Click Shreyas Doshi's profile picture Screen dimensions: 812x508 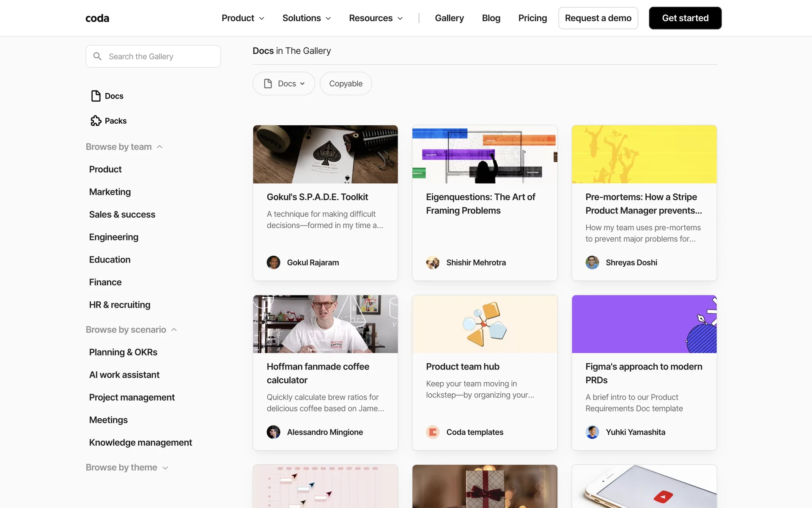[592, 262]
